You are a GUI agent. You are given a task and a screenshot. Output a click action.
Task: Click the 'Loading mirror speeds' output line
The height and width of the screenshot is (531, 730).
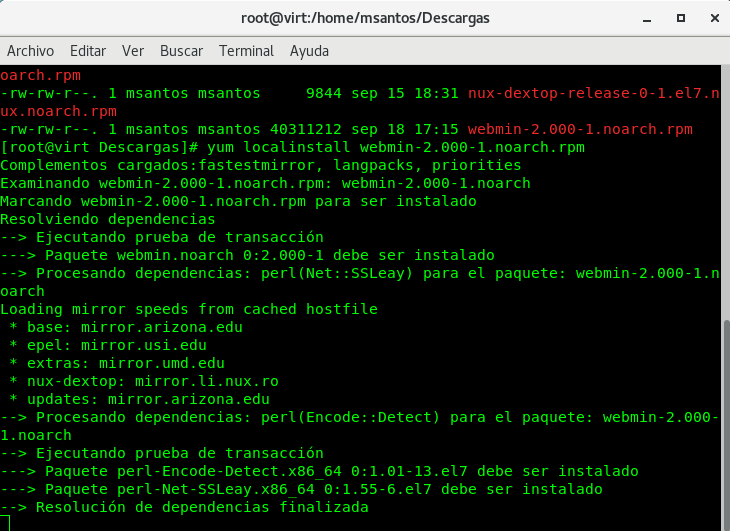tap(189, 309)
